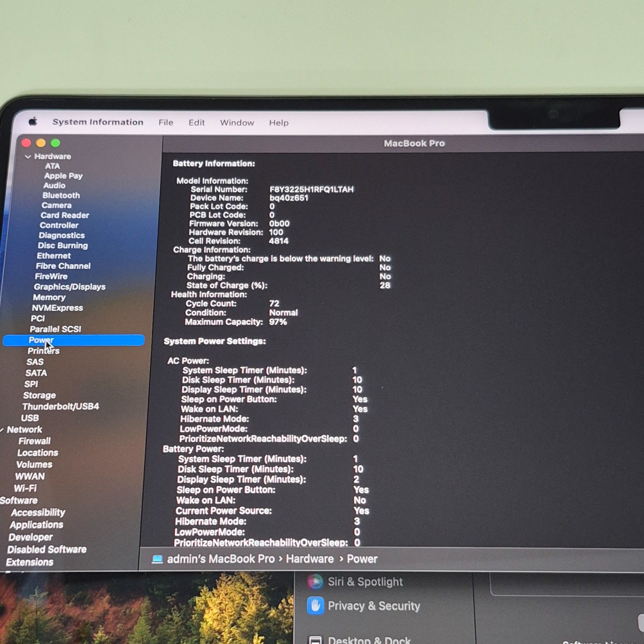644x644 pixels.
Task: Click admin's MacBook Pro in path bar
Action: tap(221, 559)
